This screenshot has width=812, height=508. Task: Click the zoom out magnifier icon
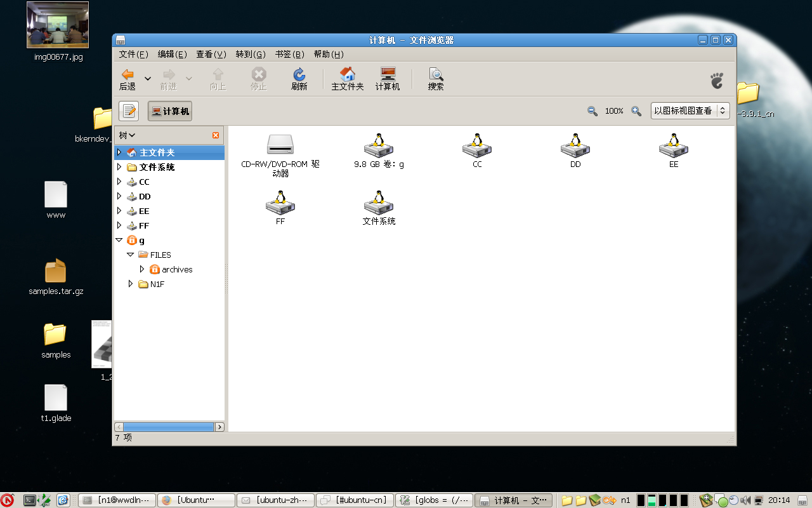tap(593, 111)
